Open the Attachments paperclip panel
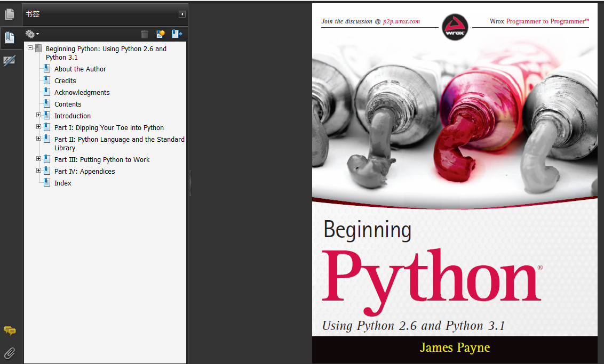Image resolution: width=604 pixels, height=364 pixels. pos(10,353)
